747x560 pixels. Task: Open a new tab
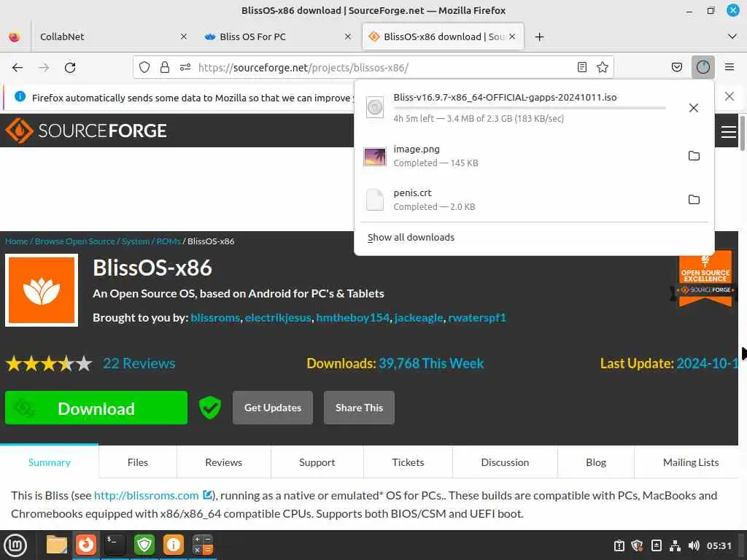(539, 36)
